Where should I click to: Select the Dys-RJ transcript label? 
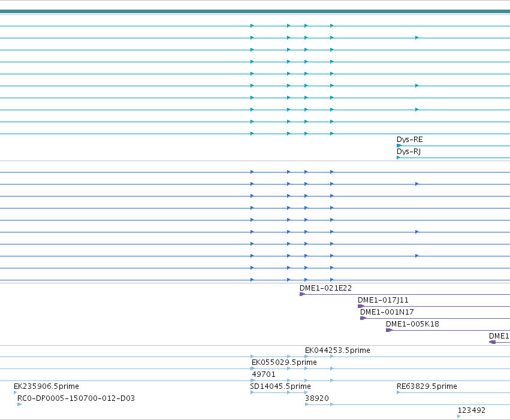click(x=409, y=152)
